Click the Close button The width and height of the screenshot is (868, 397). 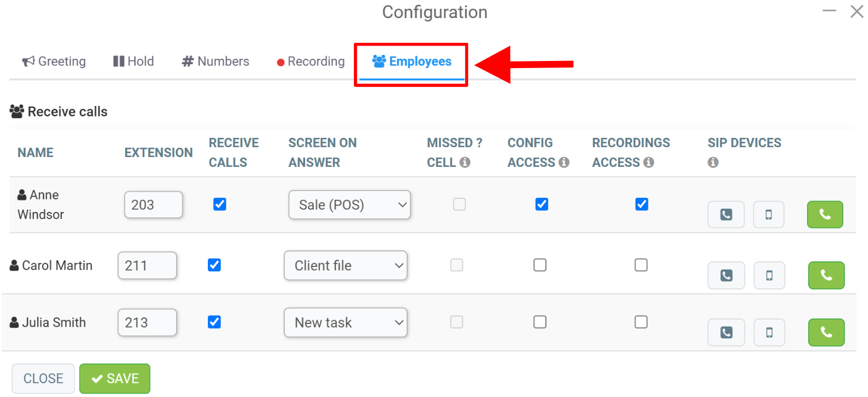43,378
